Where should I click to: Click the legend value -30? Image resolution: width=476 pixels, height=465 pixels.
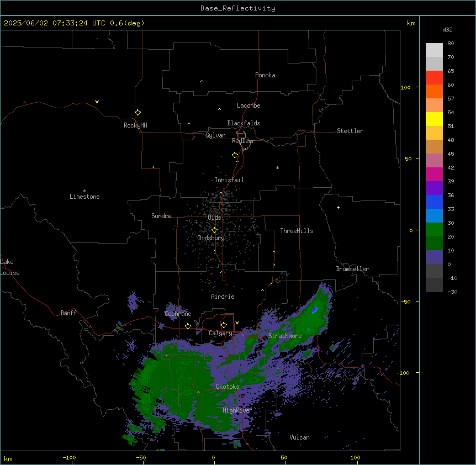(452, 292)
